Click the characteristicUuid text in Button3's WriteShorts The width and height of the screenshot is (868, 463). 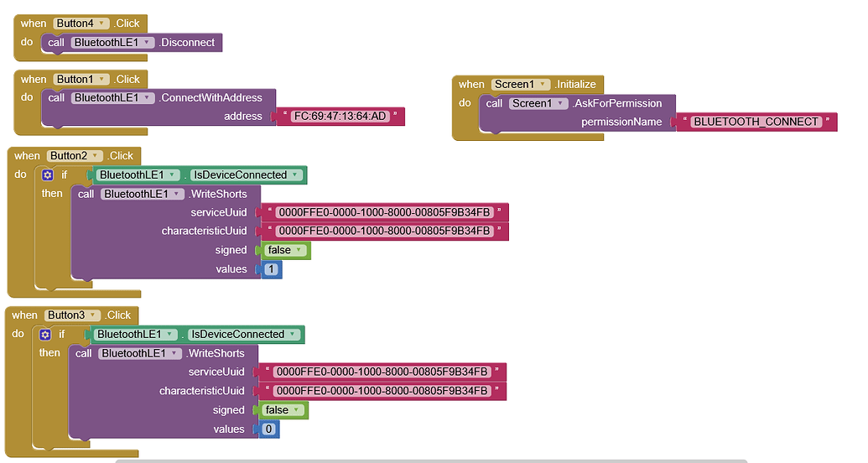(382, 392)
